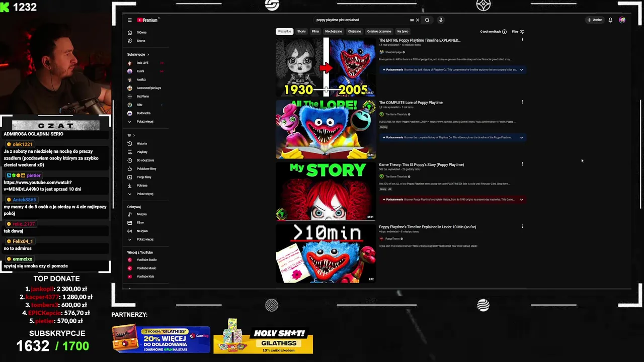
Task: Go to Główna home in sidebar
Action: click(138, 32)
